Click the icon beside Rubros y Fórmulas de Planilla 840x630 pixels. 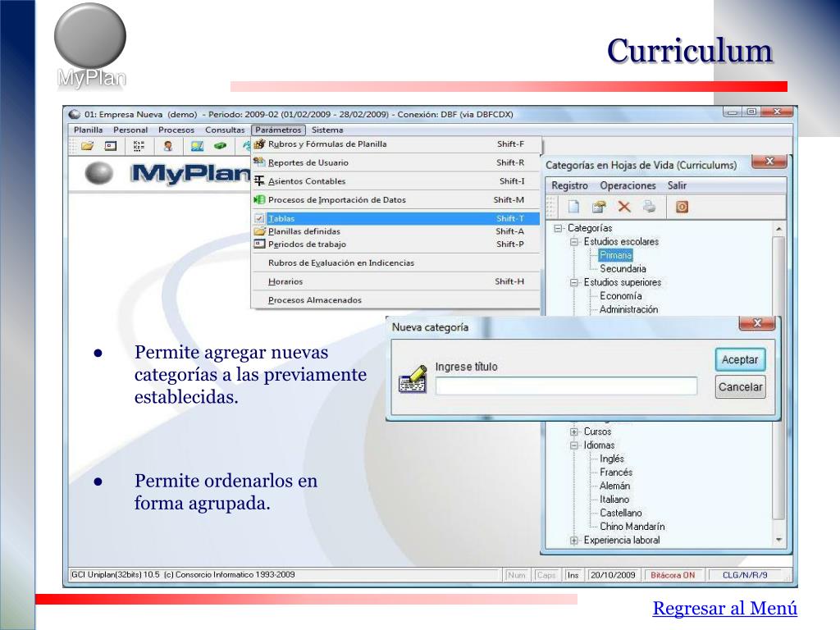[260, 144]
